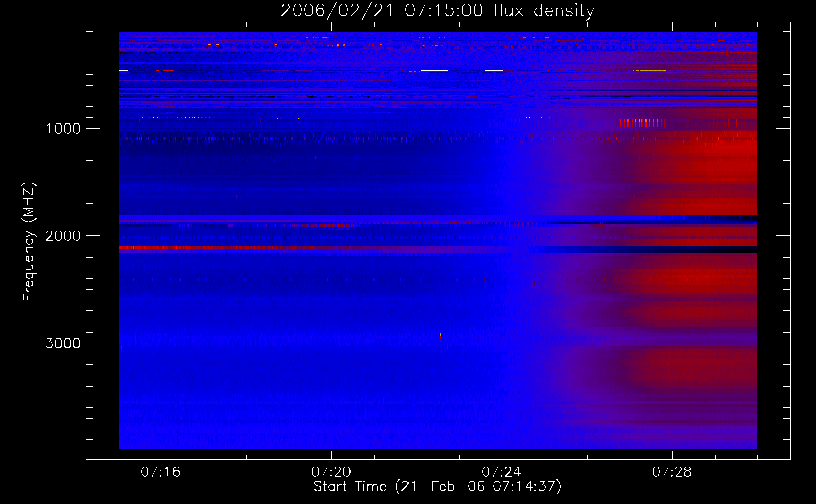816x504 pixels.
Task: Click the 3000 frequency tick label
Action: point(63,343)
